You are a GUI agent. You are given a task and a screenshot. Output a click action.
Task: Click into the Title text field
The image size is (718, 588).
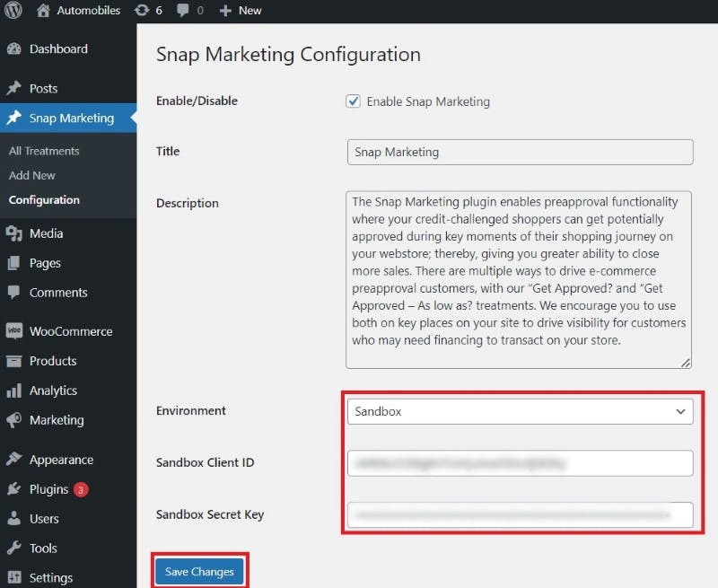520,152
